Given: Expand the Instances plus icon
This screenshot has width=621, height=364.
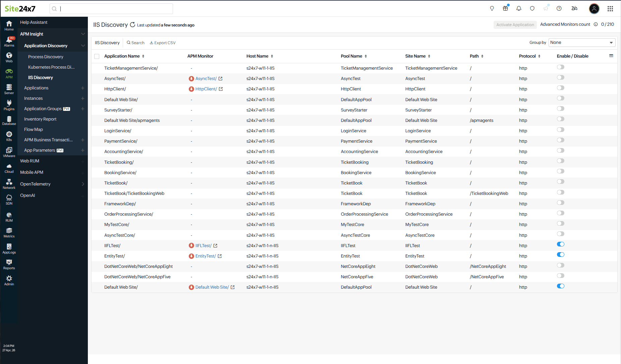Looking at the screenshot, I should click(x=82, y=98).
